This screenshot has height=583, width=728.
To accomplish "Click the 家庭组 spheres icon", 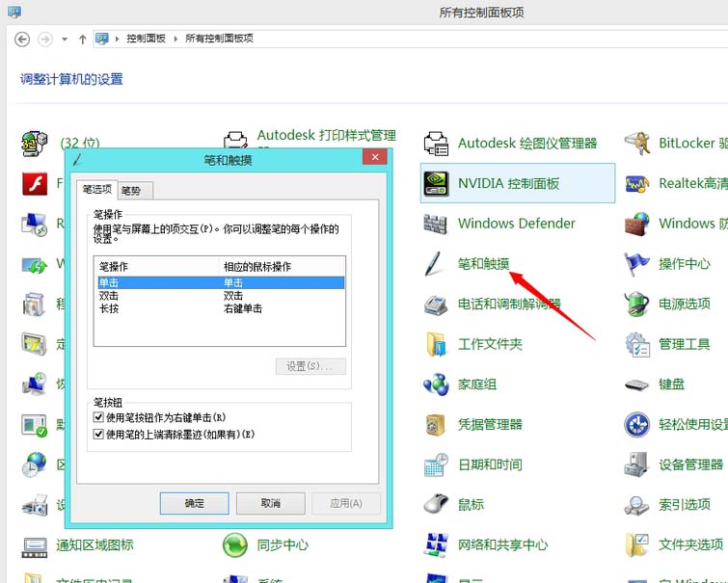I will 436,384.
